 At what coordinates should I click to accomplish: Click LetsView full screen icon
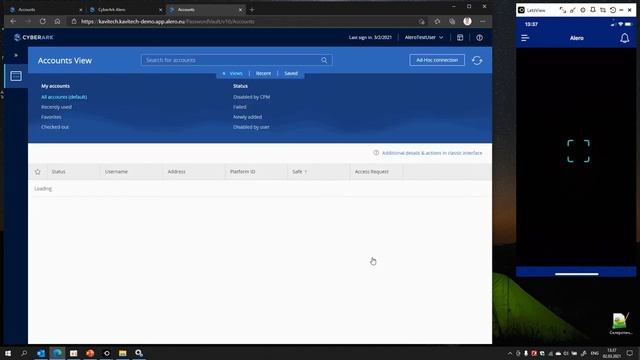(x=562, y=10)
